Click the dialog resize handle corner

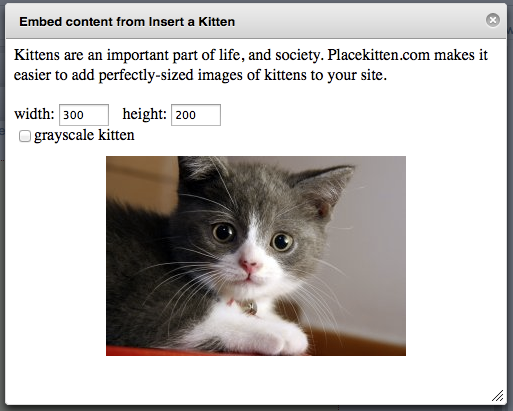pos(498,396)
